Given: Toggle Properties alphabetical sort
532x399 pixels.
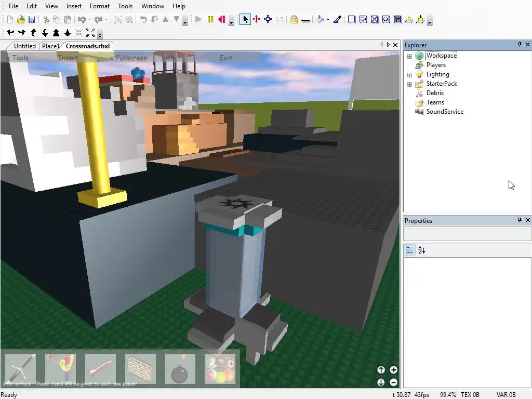Looking at the screenshot, I should (x=421, y=250).
